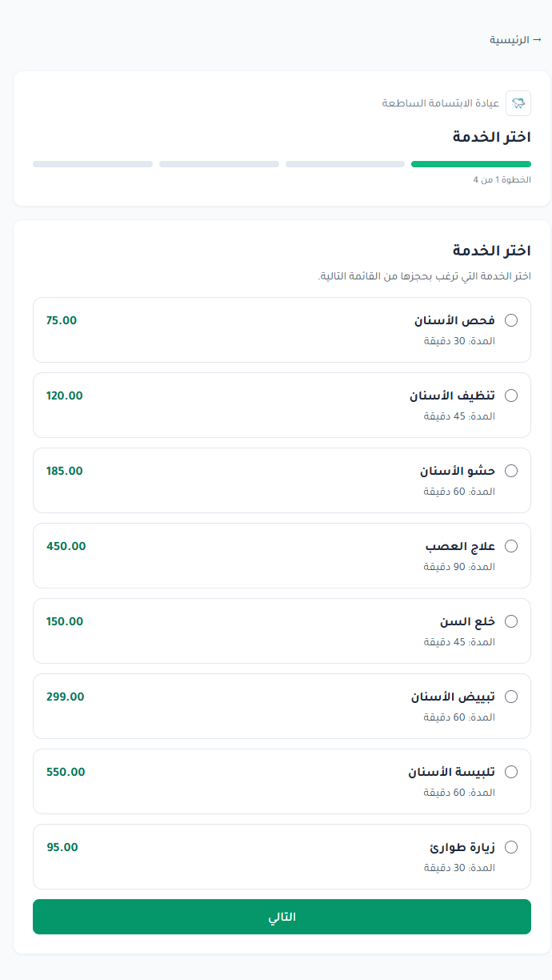Viewport: 552px width, 980px height.
Task: Click the clinic logo icon
Action: point(518,103)
